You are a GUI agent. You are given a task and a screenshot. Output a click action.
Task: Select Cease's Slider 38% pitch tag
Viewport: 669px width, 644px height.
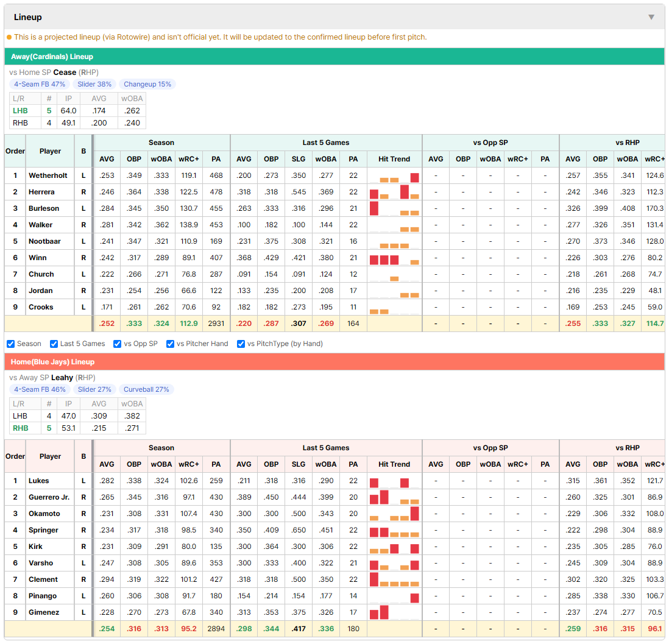(94, 84)
